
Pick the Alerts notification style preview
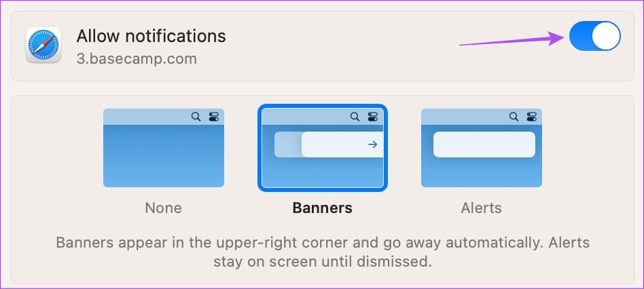click(x=482, y=148)
